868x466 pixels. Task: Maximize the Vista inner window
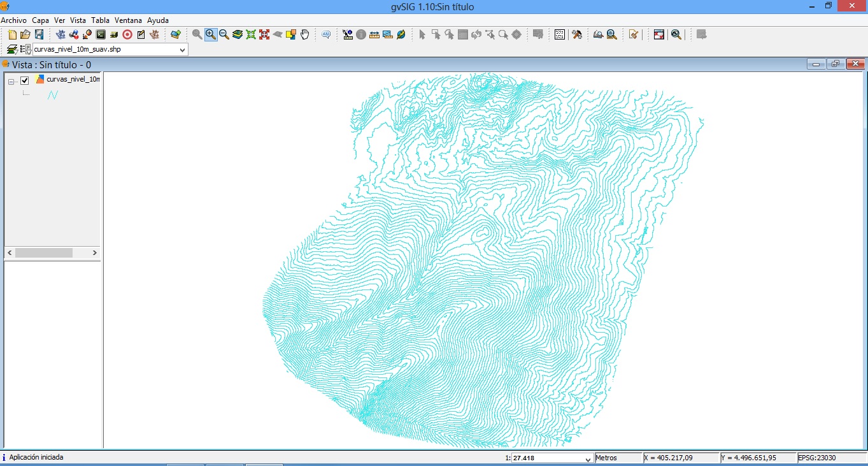coord(836,64)
